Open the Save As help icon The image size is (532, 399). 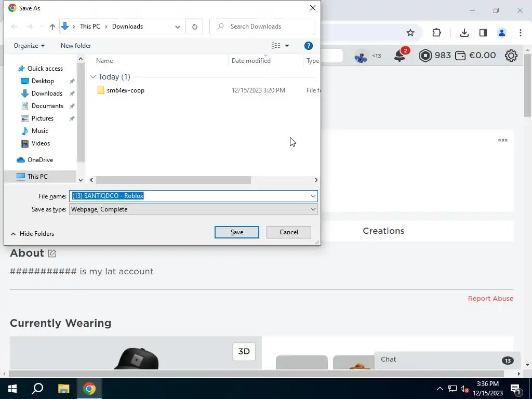coord(309,46)
